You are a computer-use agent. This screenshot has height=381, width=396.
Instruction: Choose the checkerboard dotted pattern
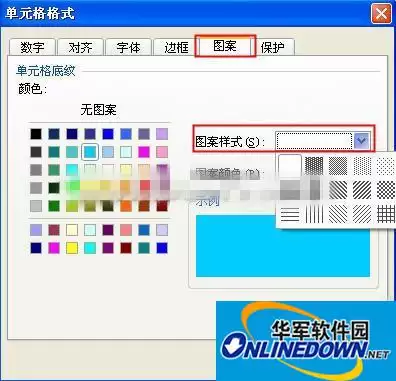point(386,190)
